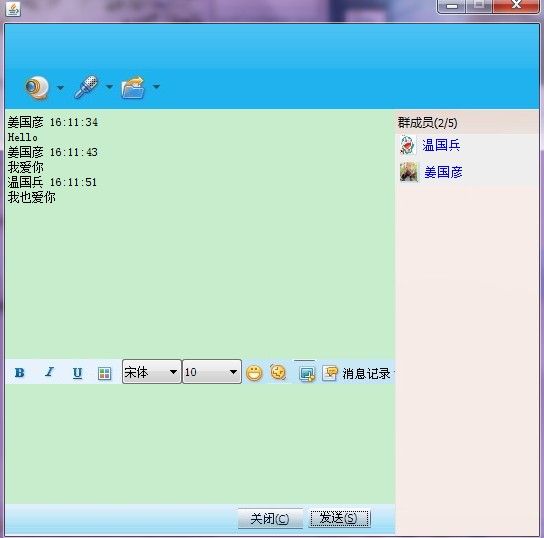The height and width of the screenshot is (538, 544).
Task: Click message header '温国兵 16:11:51'
Action: [x=52, y=182]
